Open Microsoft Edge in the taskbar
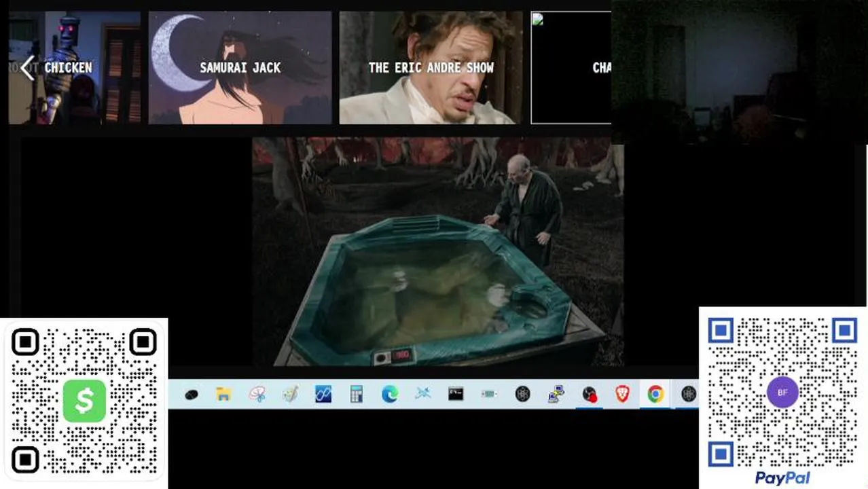The image size is (868, 489). pyautogui.click(x=390, y=394)
